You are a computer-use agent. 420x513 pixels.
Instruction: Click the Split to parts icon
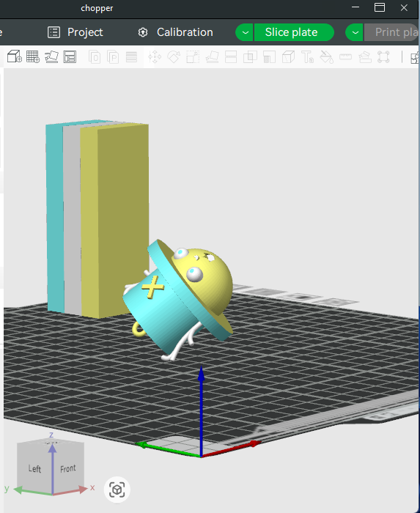tap(113, 57)
